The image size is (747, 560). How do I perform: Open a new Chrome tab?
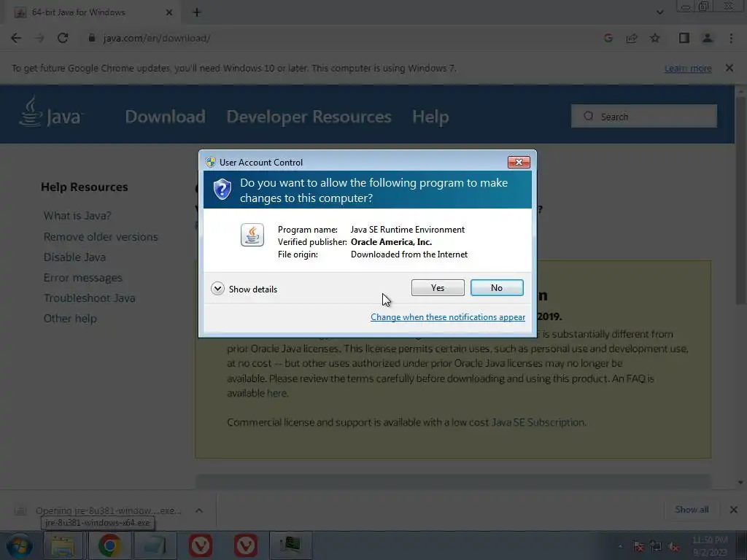197,12
